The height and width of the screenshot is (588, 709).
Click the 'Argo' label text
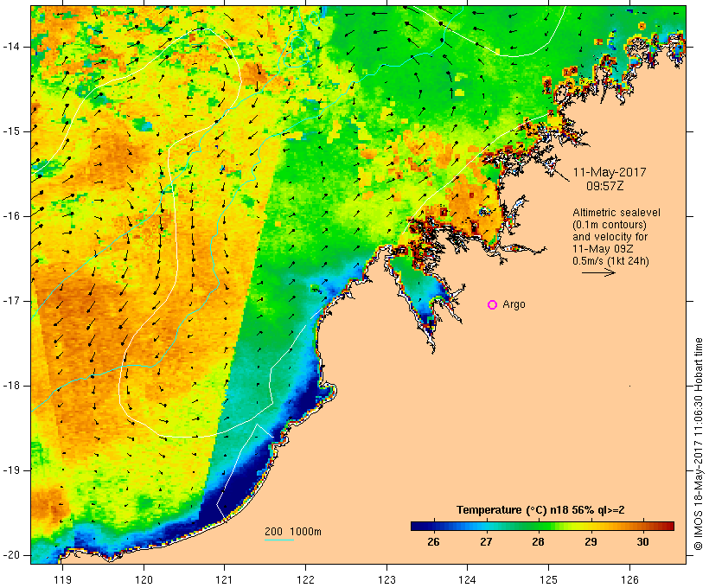(514, 305)
